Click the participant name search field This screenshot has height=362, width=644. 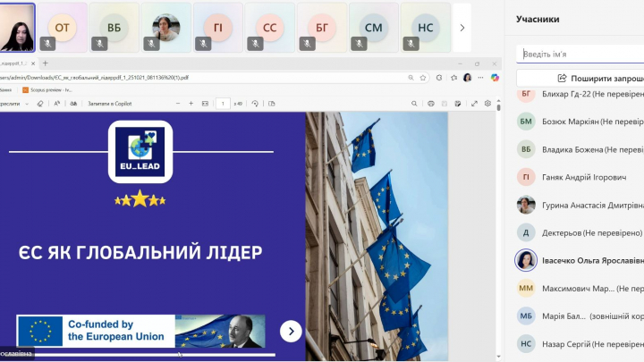[580, 55]
